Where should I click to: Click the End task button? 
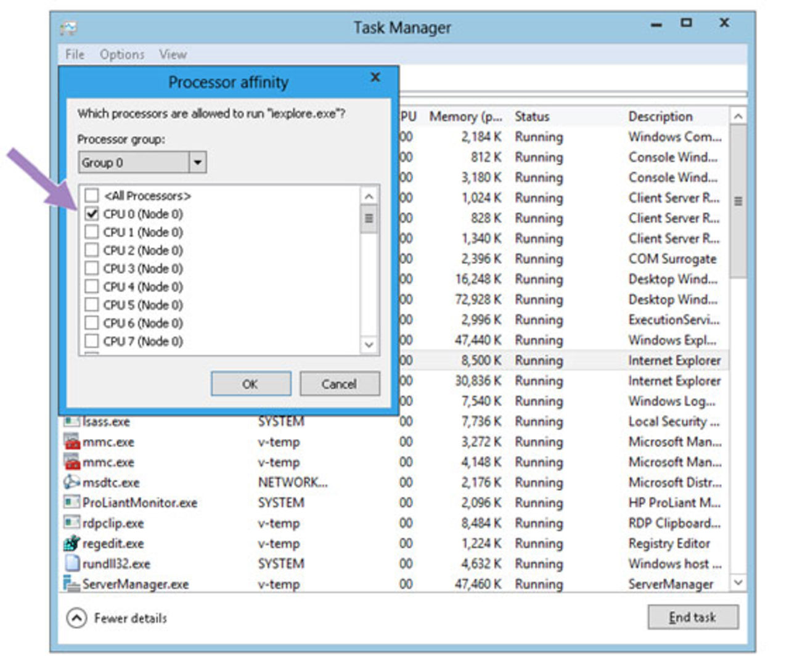click(x=693, y=617)
